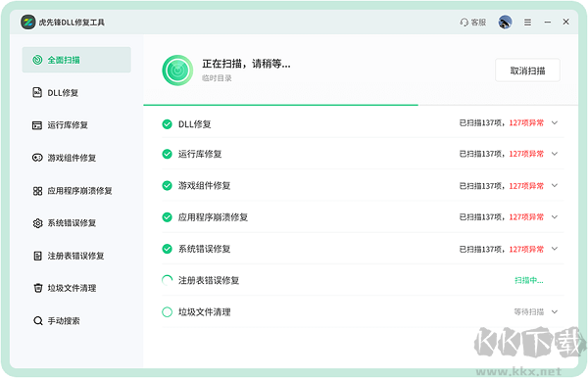
Task: Click 垃圾文件清理 label in results list
Action: click(205, 311)
